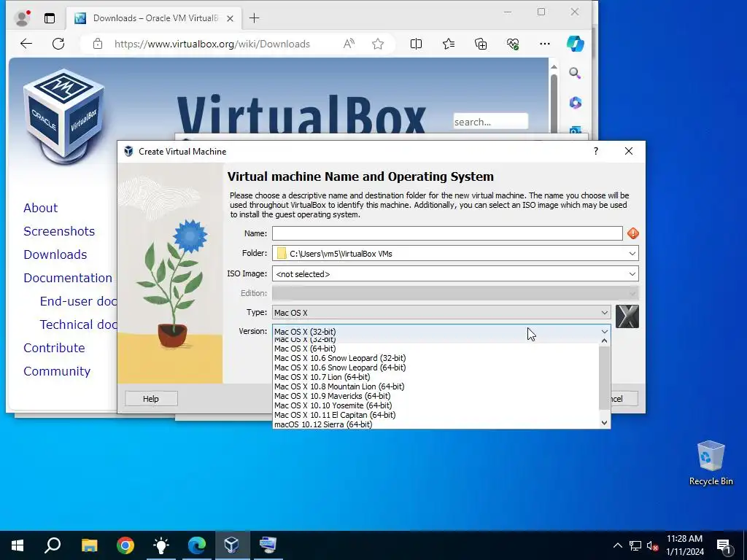This screenshot has width=747, height=560.
Task: Open the Type dropdown
Action: pos(441,312)
